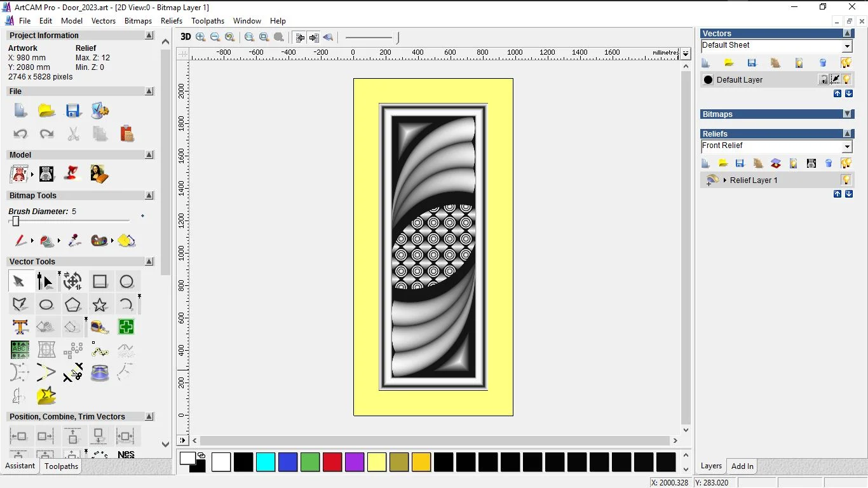The image size is (868, 488).
Task: Open the Front Relief dropdown
Action: click(847, 147)
